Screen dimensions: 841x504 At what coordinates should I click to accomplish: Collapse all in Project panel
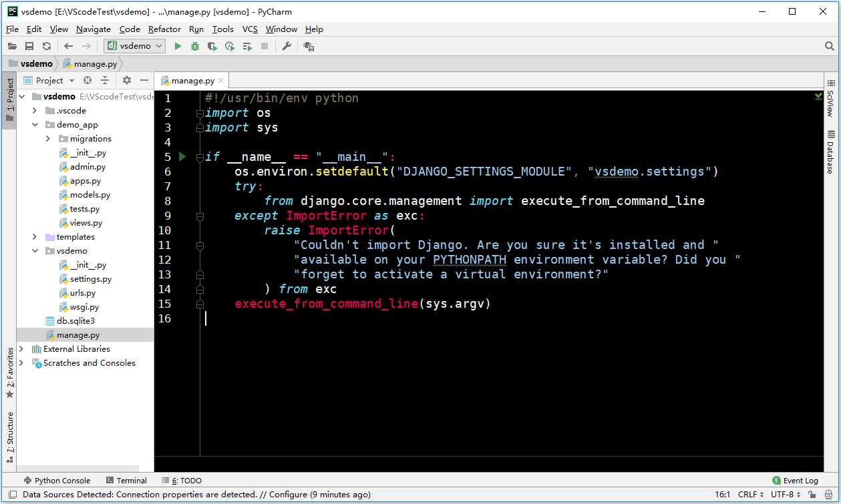coord(105,80)
